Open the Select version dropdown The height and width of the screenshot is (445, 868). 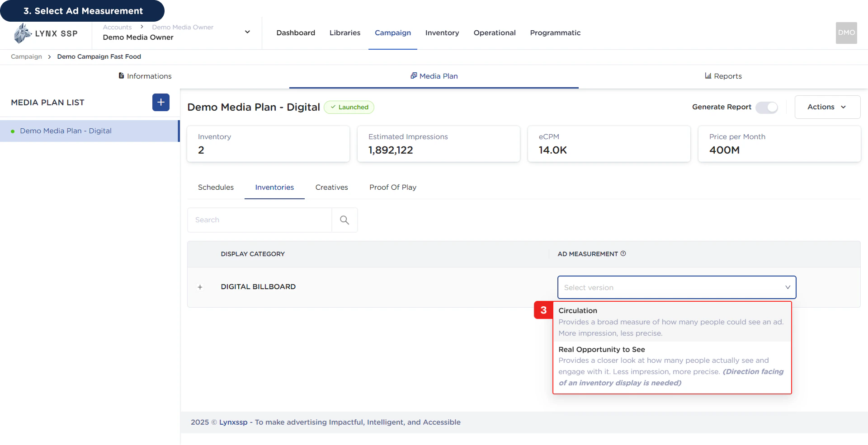tap(677, 287)
